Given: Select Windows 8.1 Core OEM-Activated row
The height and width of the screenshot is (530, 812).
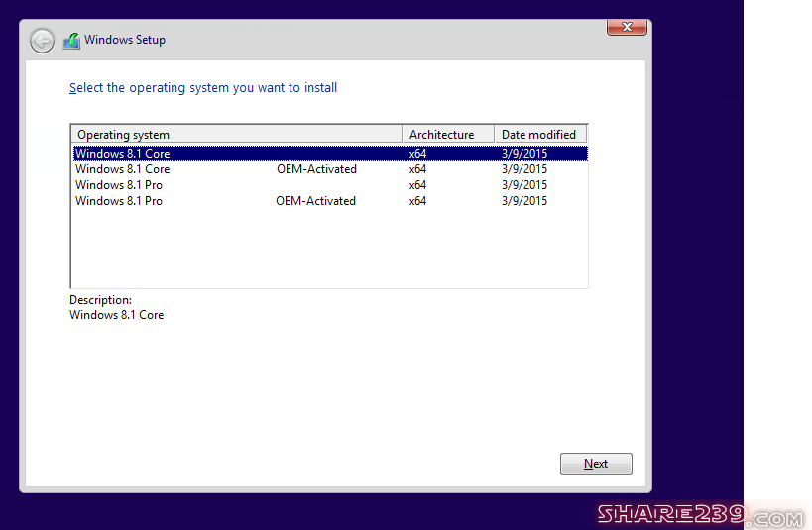Looking at the screenshot, I should pyautogui.click(x=330, y=169).
